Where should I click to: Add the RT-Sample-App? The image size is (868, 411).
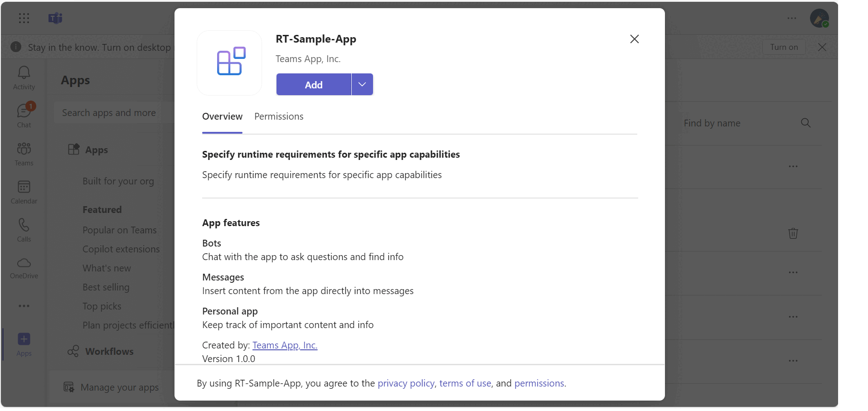click(314, 84)
